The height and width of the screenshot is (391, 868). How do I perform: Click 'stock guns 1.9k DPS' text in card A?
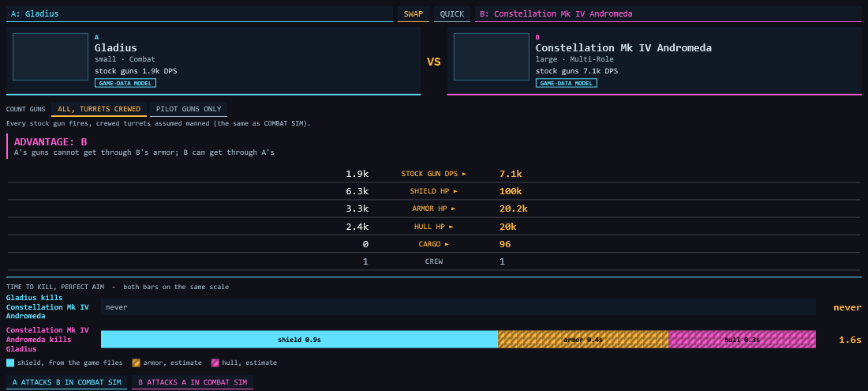point(136,71)
